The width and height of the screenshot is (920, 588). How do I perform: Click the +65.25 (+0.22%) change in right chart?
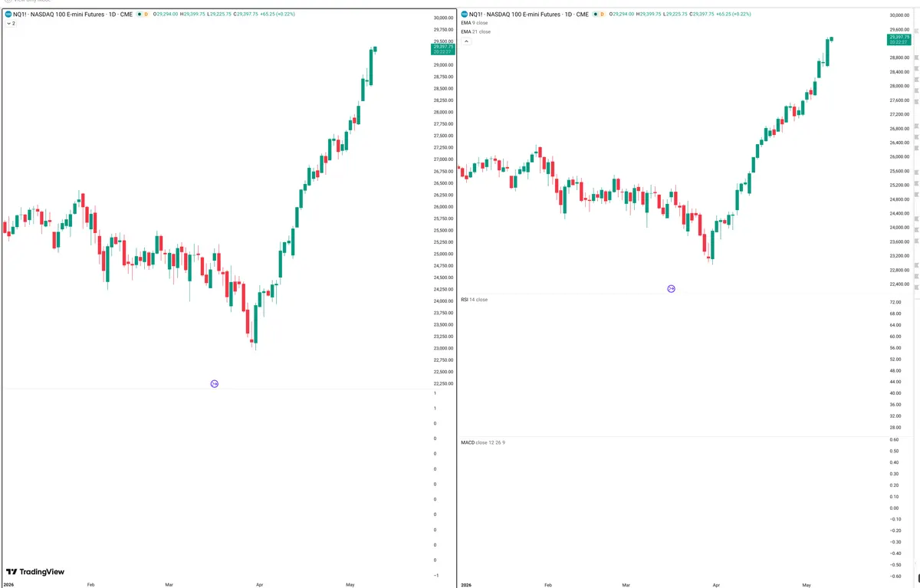[734, 14]
